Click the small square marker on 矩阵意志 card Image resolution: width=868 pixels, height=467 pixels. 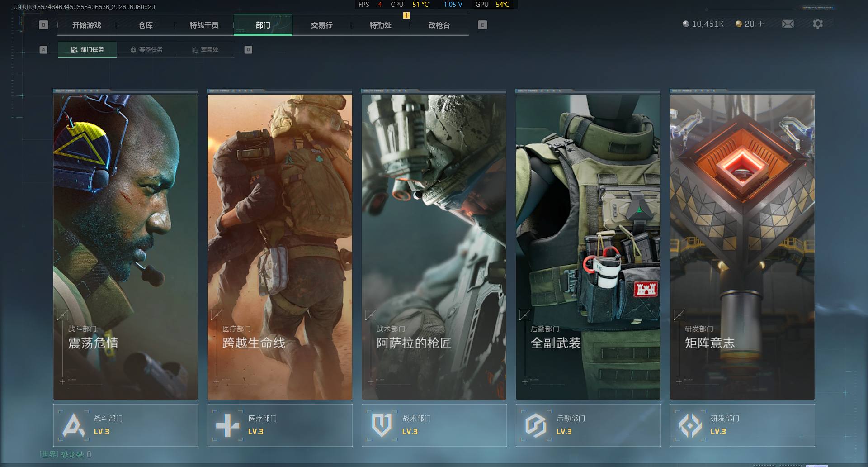(x=679, y=315)
